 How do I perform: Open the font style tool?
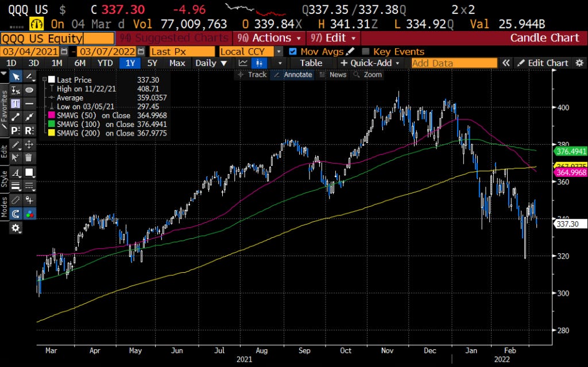pos(16,173)
